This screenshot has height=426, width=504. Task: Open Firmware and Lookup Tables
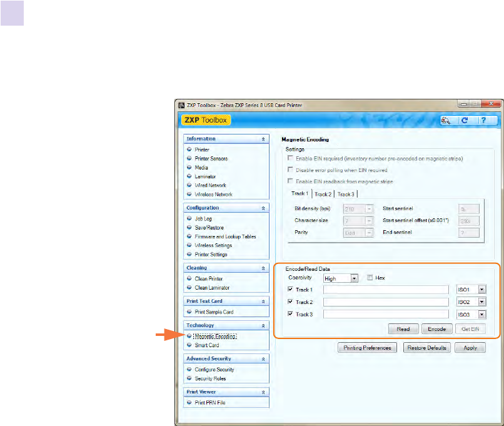225,236
